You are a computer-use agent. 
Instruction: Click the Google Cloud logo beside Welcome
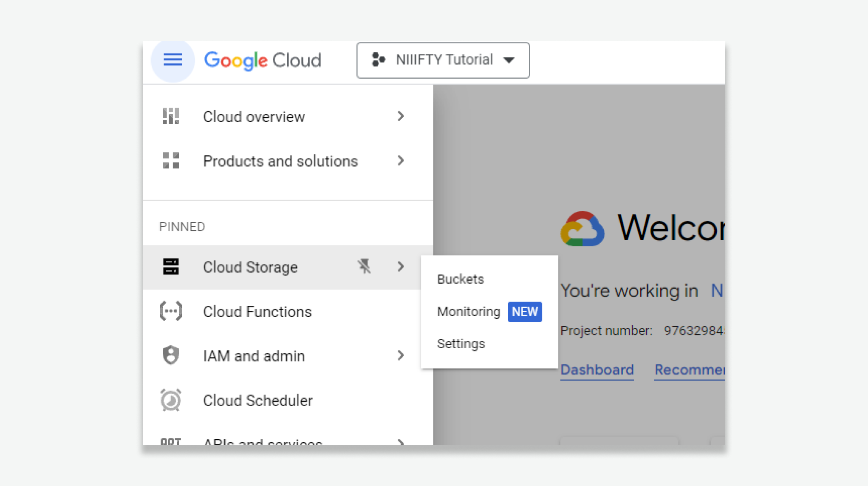[x=582, y=229]
